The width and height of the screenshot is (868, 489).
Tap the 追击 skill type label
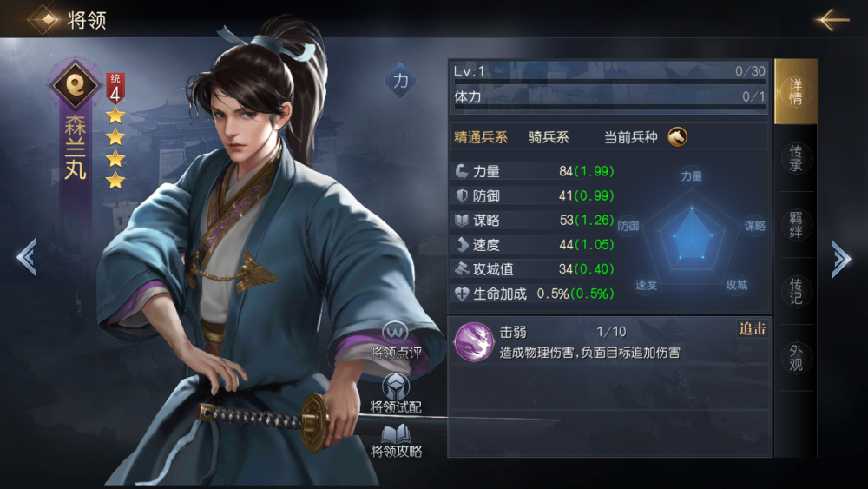coord(753,329)
